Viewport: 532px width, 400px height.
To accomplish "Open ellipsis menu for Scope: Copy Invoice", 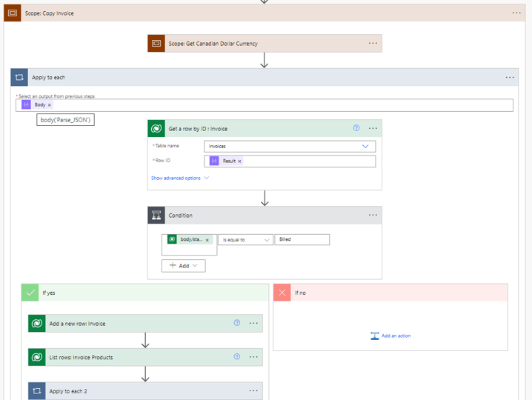I will tap(516, 13).
